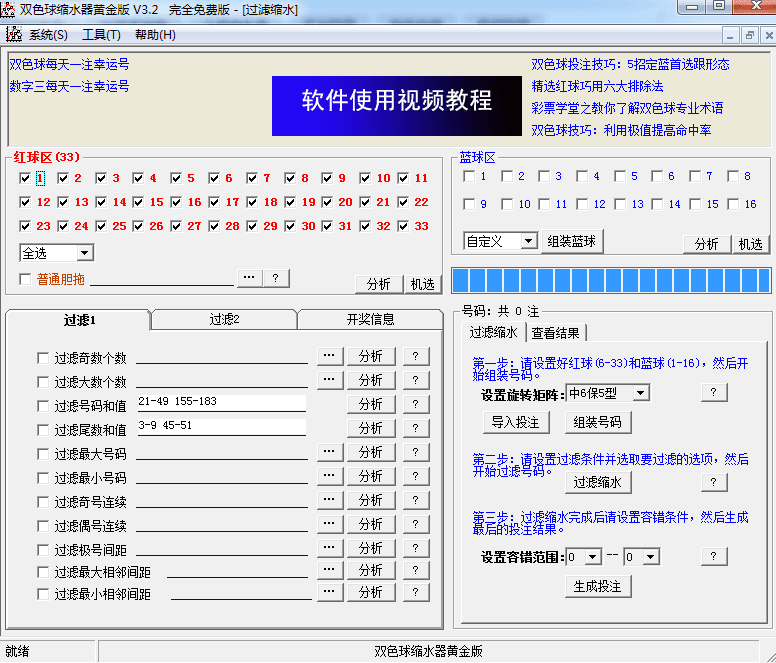Open ellipsis options for 过滤最大号码
This screenshot has height=663, width=776.
pos(330,452)
